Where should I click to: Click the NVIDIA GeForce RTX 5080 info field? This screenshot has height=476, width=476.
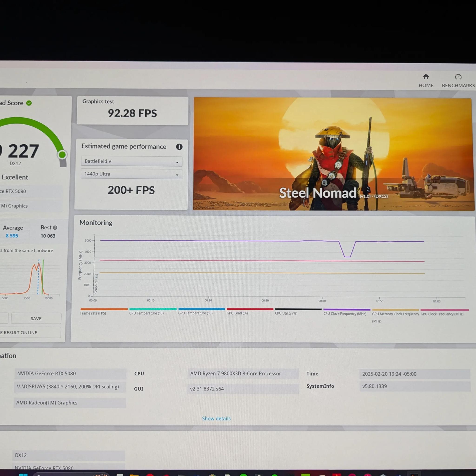(70, 374)
